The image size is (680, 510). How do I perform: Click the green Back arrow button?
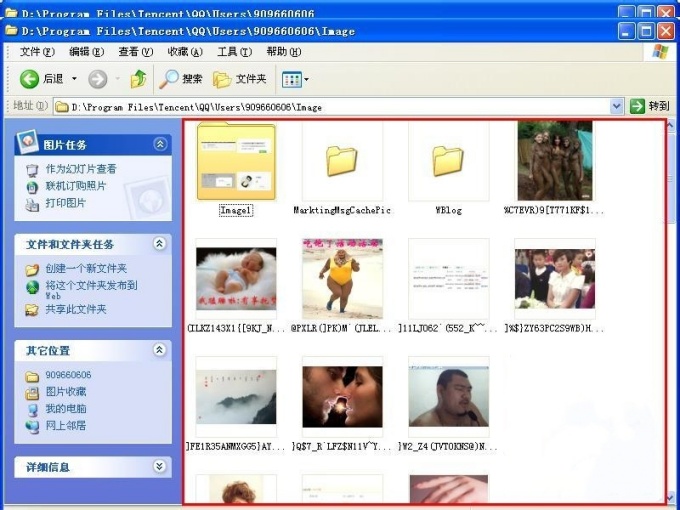tap(29, 79)
